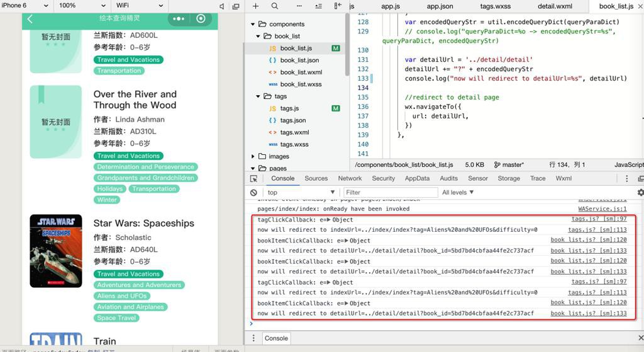
Task: Open the Star Wars: Spaceships book title
Action: 144,224
